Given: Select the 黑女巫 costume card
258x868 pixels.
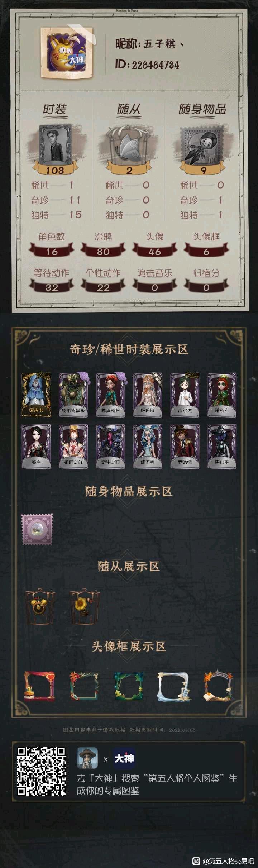Looking at the screenshot, I should tap(222, 446).
